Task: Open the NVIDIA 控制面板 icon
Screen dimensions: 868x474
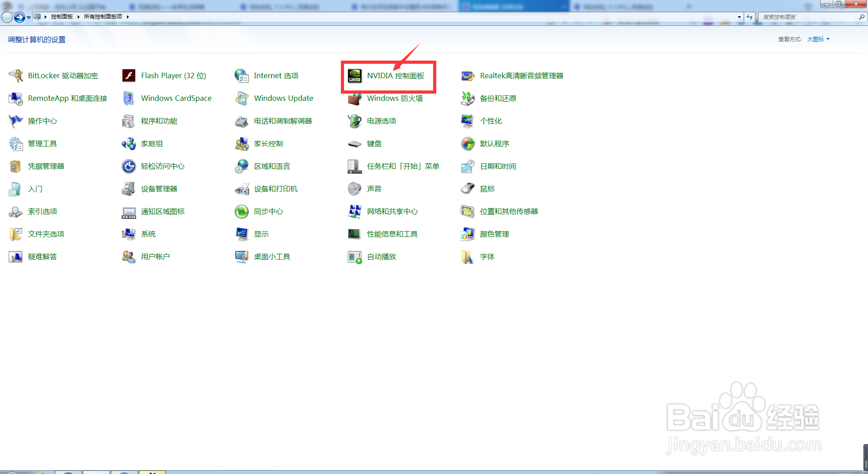Action: (355, 76)
